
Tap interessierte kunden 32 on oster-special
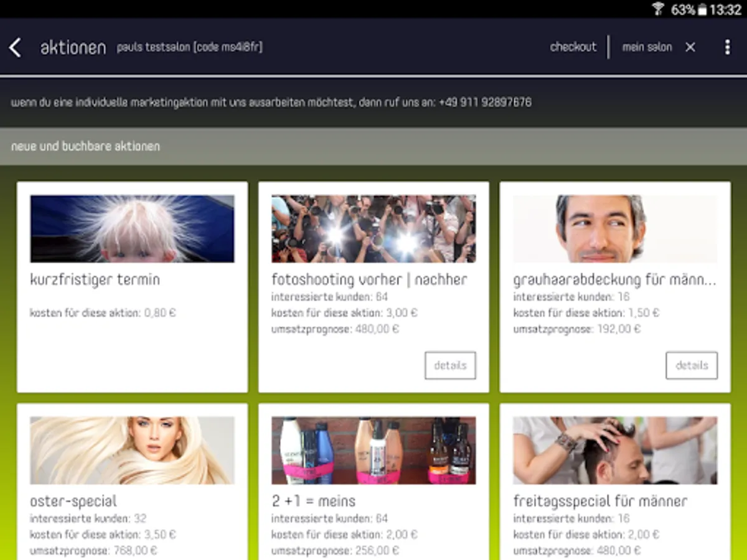point(88,518)
